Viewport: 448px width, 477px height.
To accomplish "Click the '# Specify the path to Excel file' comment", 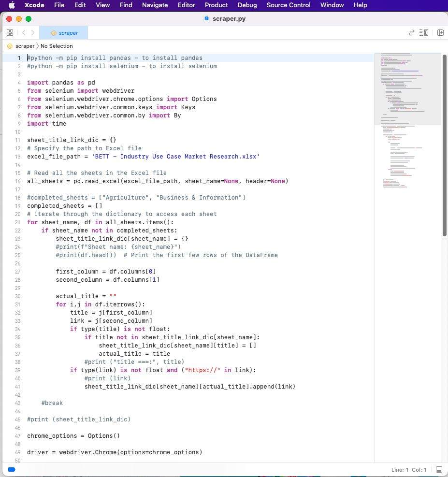I will (84, 148).
